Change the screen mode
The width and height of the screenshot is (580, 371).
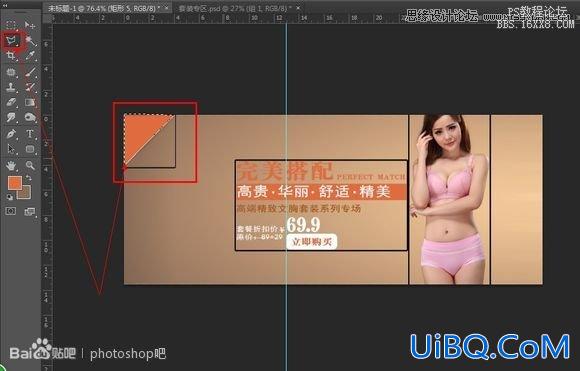(x=30, y=211)
